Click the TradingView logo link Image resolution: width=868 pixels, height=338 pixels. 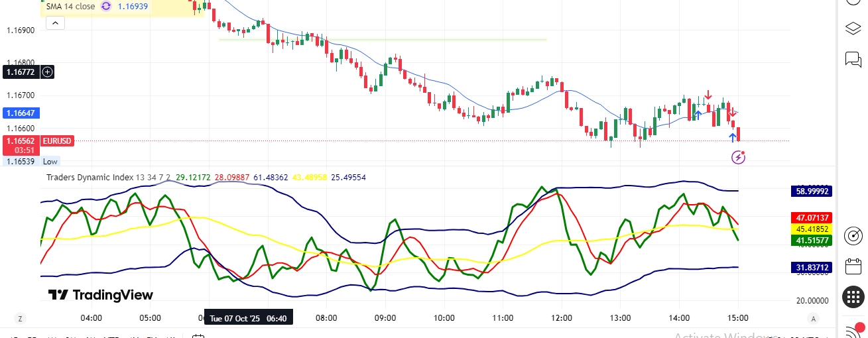pos(100,295)
